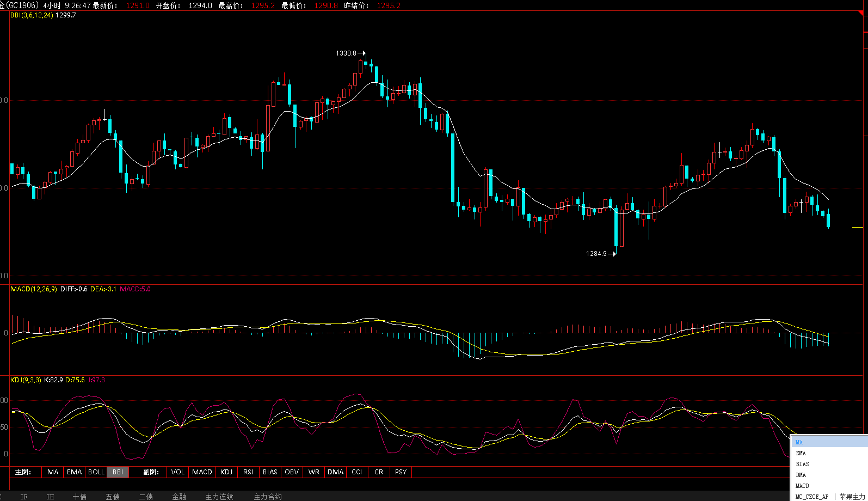Select BOLL bands for main chart
868x501 pixels.
click(96, 472)
